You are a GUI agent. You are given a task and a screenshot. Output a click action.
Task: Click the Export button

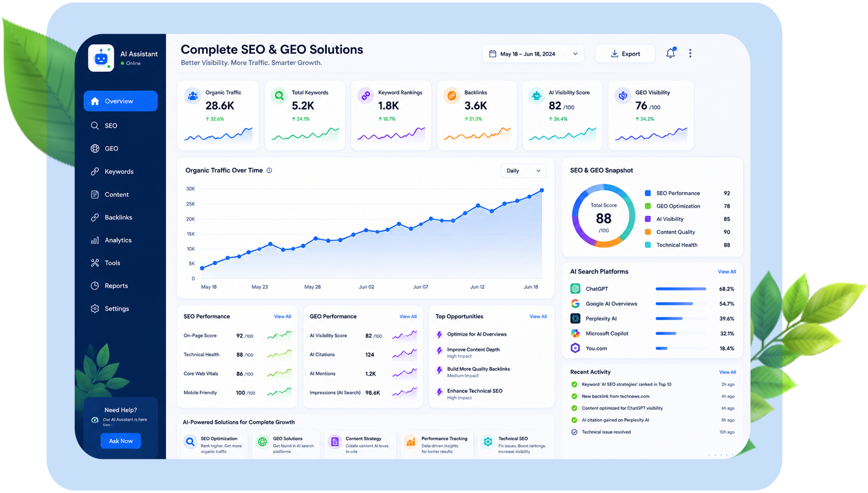point(625,54)
